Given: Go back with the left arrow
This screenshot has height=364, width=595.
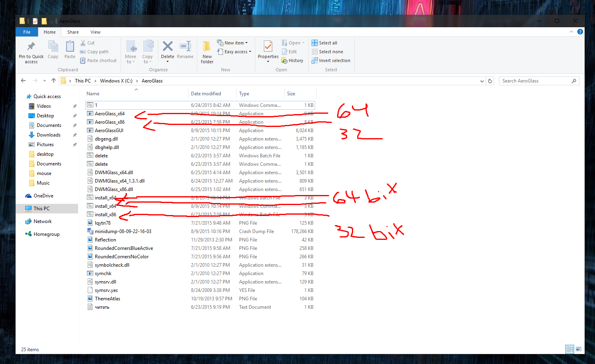Looking at the screenshot, I should pyautogui.click(x=23, y=80).
